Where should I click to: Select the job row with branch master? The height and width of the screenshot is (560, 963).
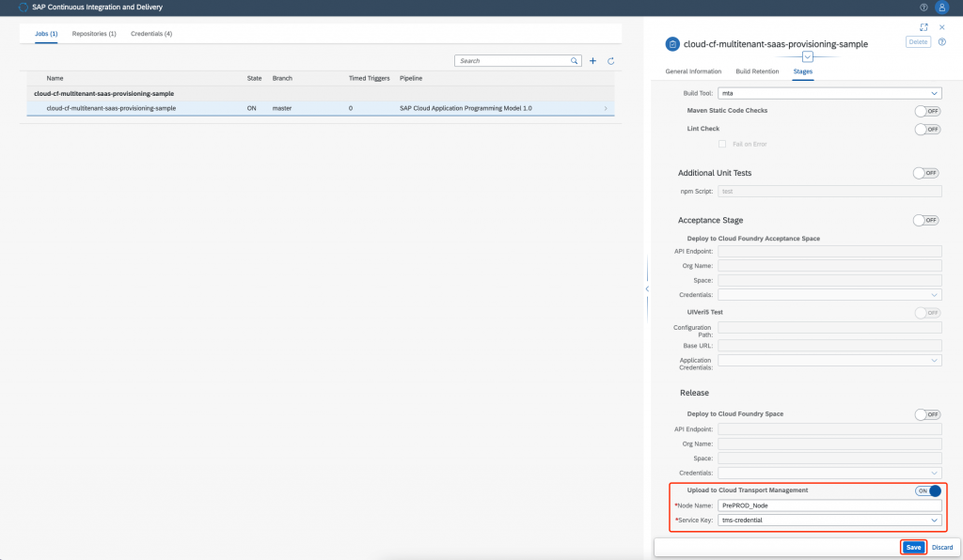pos(320,109)
